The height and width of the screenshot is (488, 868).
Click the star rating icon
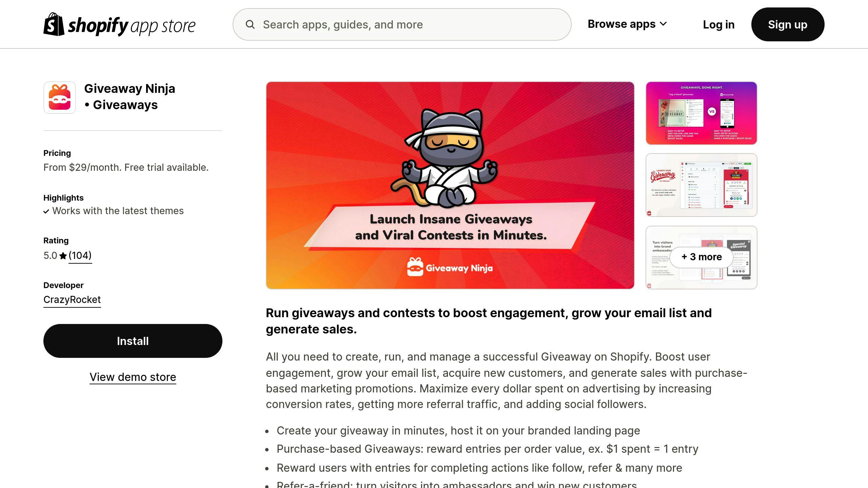tap(63, 256)
